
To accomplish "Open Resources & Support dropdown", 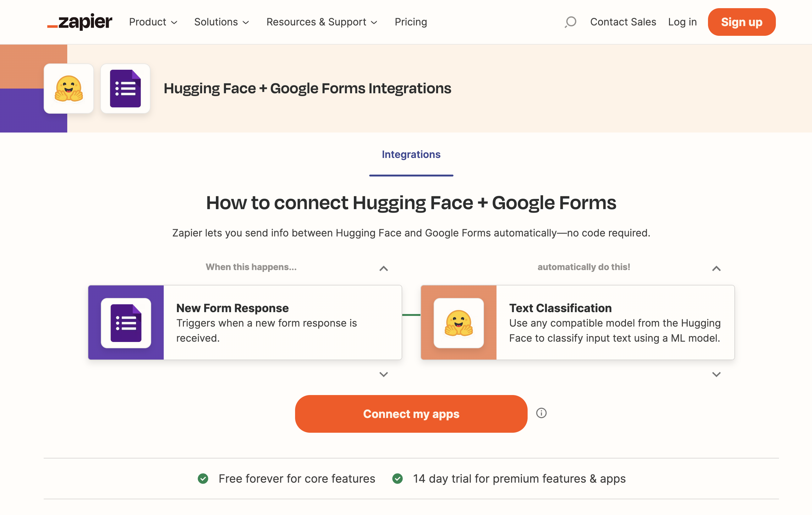I will click(x=322, y=22).
